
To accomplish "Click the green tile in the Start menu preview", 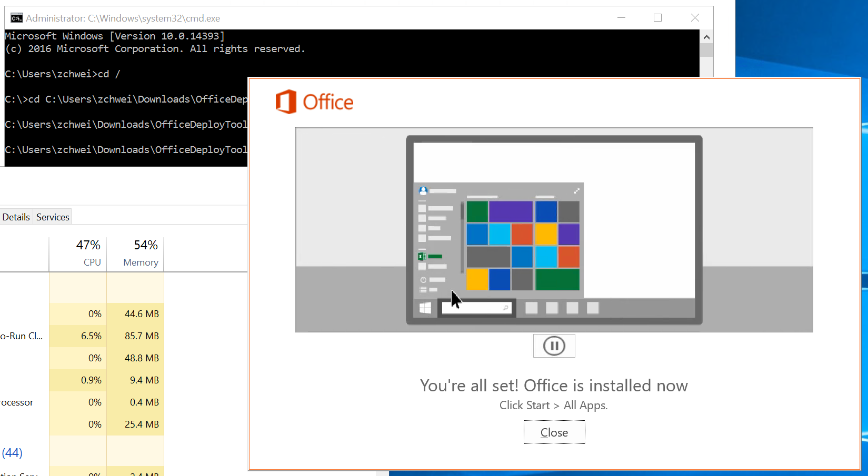I will (477, 211).
